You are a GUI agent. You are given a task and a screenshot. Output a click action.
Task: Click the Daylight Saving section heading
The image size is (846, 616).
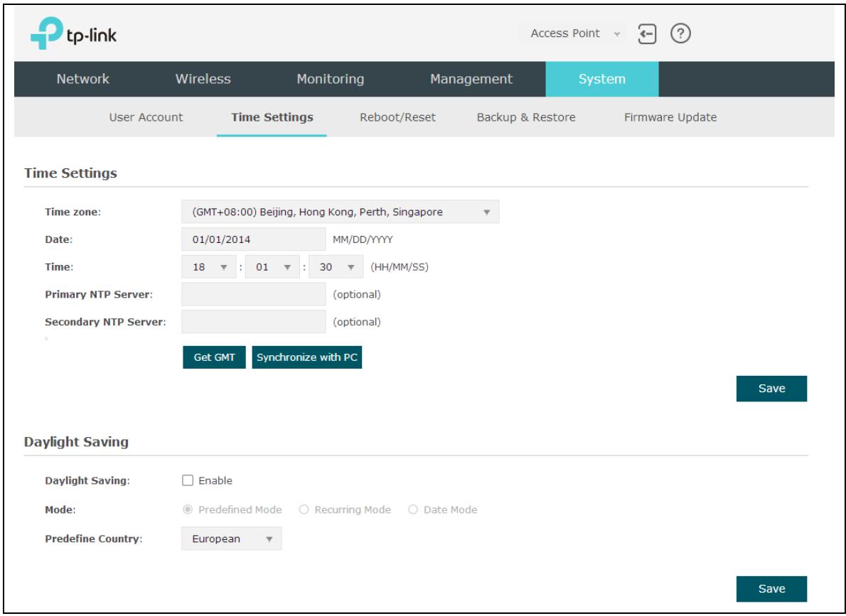point(76,442)
